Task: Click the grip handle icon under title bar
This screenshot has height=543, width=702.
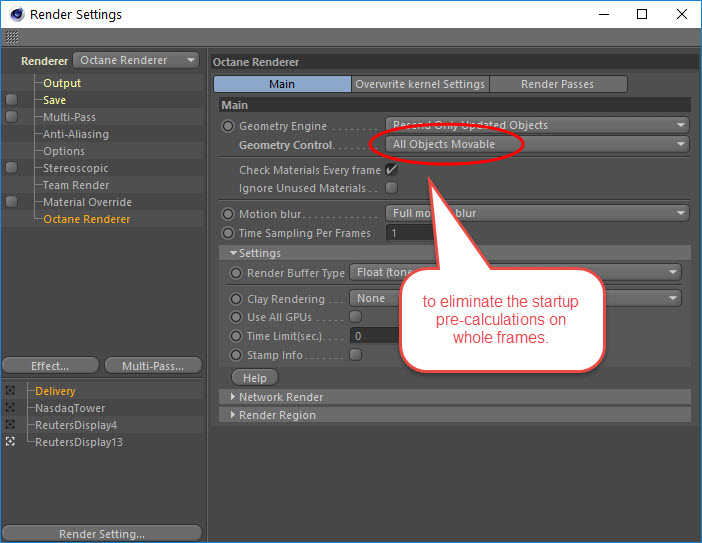Action: tap(12, 37)
